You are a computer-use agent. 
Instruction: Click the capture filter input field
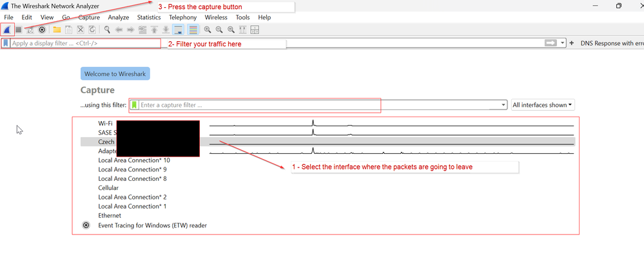click(320, 105)
